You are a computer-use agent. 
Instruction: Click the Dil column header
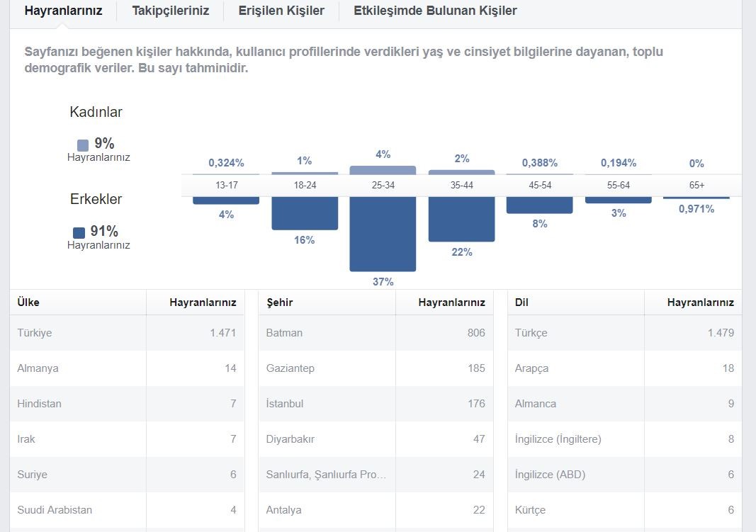(521, 302)
